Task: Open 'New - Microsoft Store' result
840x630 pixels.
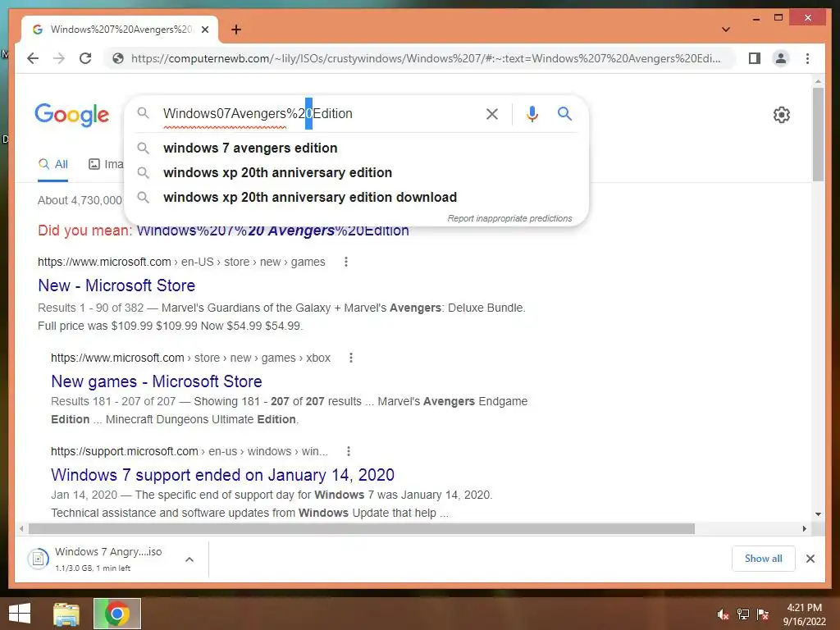Action: (116, 285)
